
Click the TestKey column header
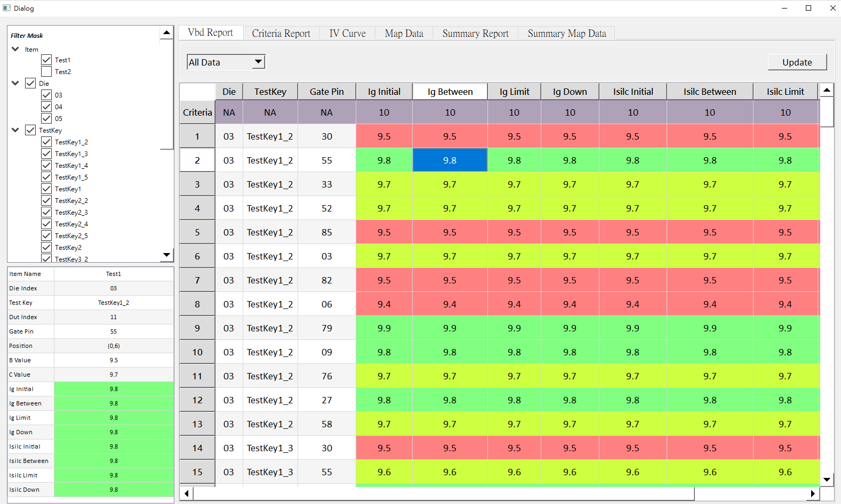(270, 92)
